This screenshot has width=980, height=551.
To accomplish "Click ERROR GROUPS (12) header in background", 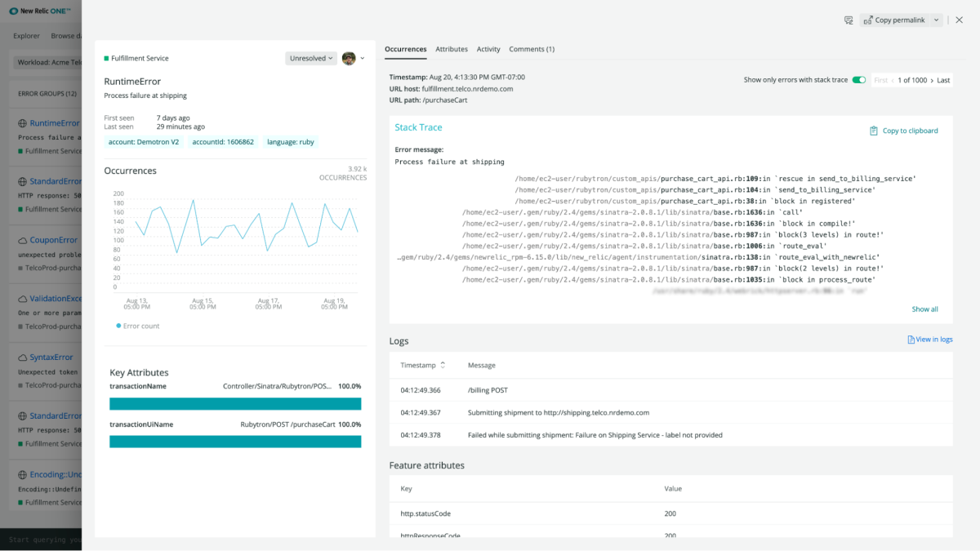I will [47, 93].
